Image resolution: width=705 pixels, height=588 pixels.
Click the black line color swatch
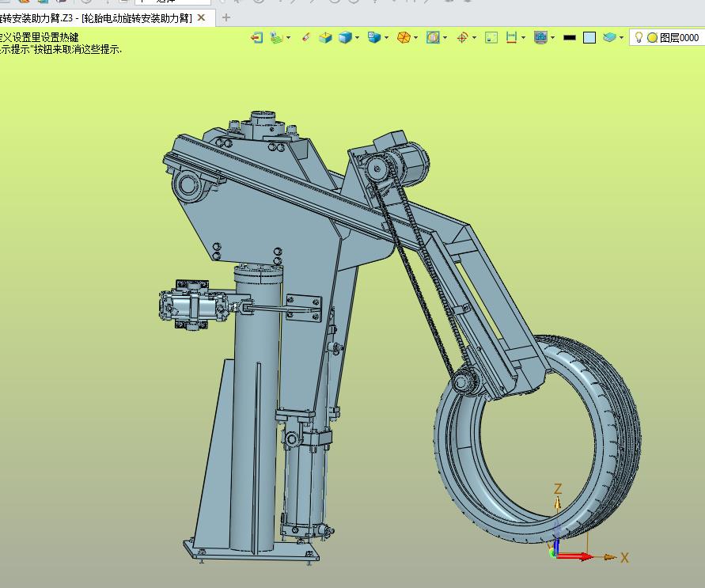coord(569,38)
